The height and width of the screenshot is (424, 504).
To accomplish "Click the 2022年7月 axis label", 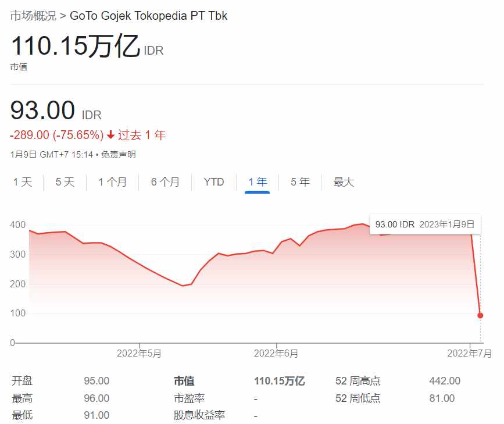I will 470,354.
